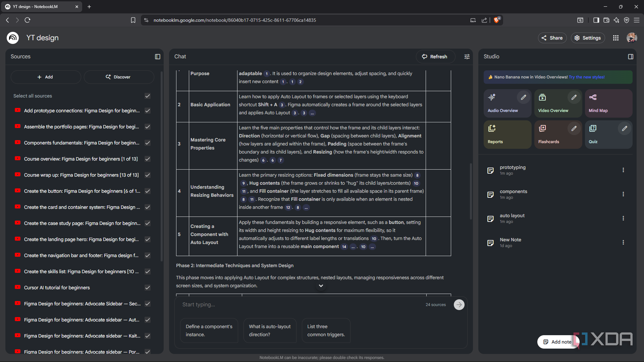Open auto layout note options menu
Viewport: 644px width, 362px height.
pos(623,218)
